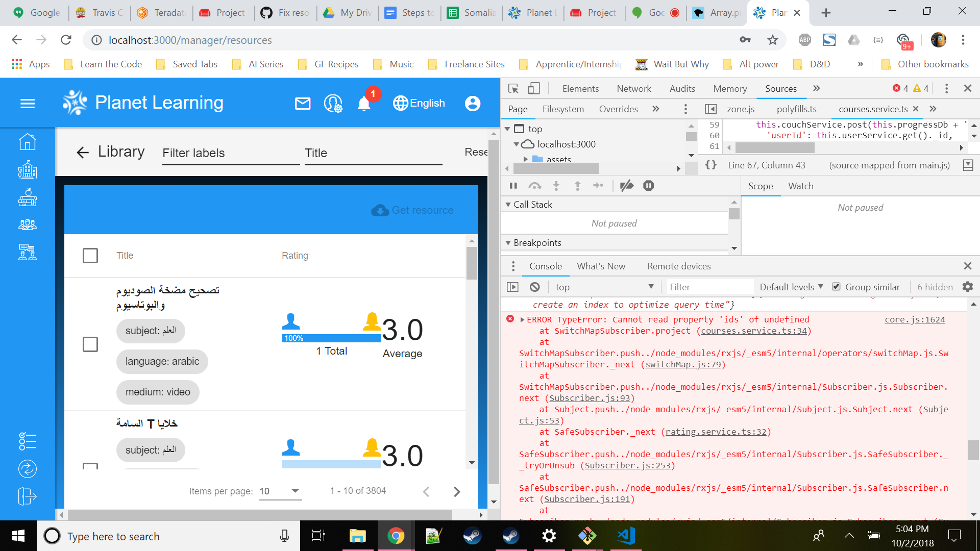980x551 pixels.
Task: Click the Deactivate breakpoints icon in Sources panel
Action: click(x=627, y=185)
